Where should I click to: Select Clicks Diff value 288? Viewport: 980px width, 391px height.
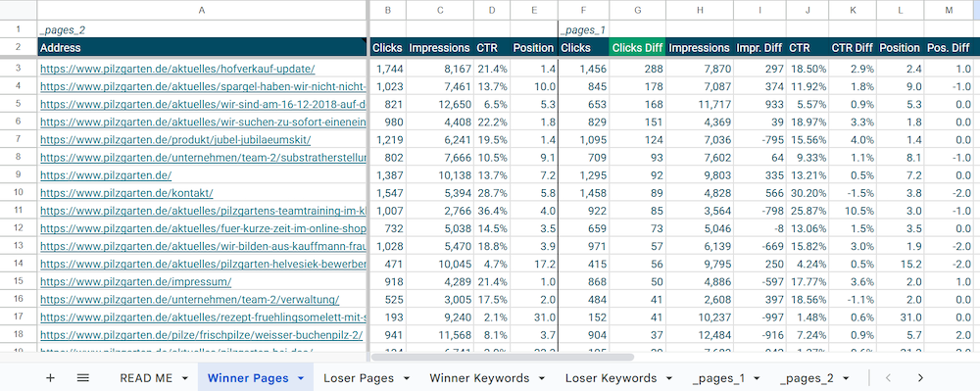pyautogui.click(x=637, y=70)
